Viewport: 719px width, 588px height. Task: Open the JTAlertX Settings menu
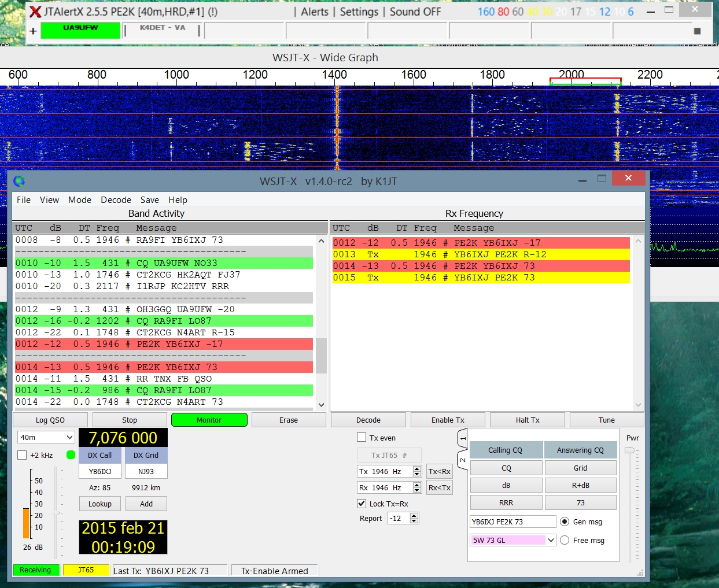point(359,12)
